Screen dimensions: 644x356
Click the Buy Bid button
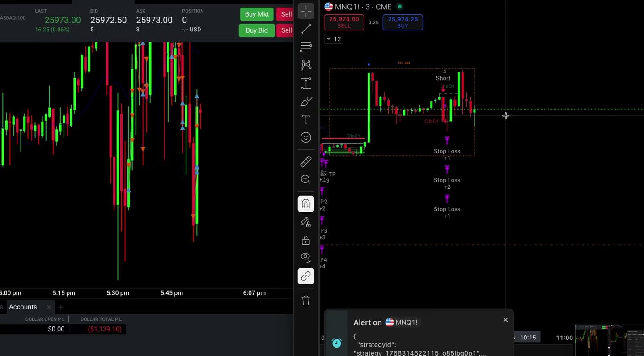257,30
